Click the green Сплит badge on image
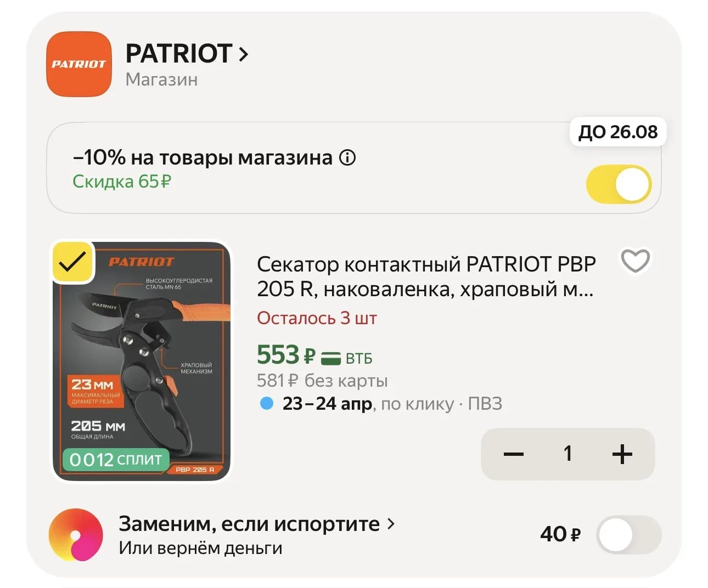This screenshot has width=708, height=588. coord(115,460)
